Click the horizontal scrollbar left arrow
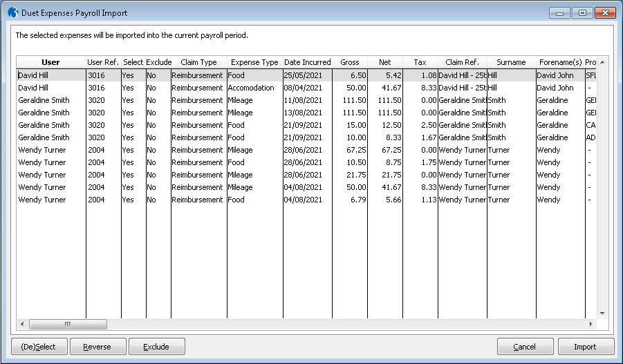 (x=22, y=325)
